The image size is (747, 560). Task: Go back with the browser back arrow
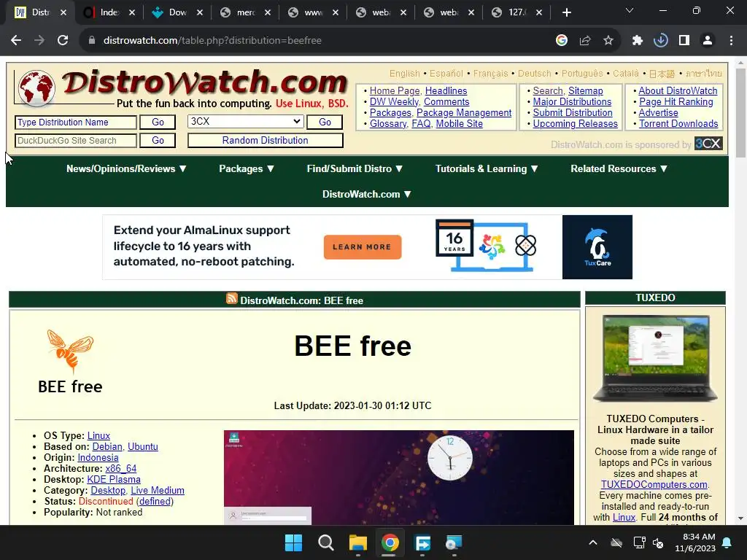tap(16, 41)
